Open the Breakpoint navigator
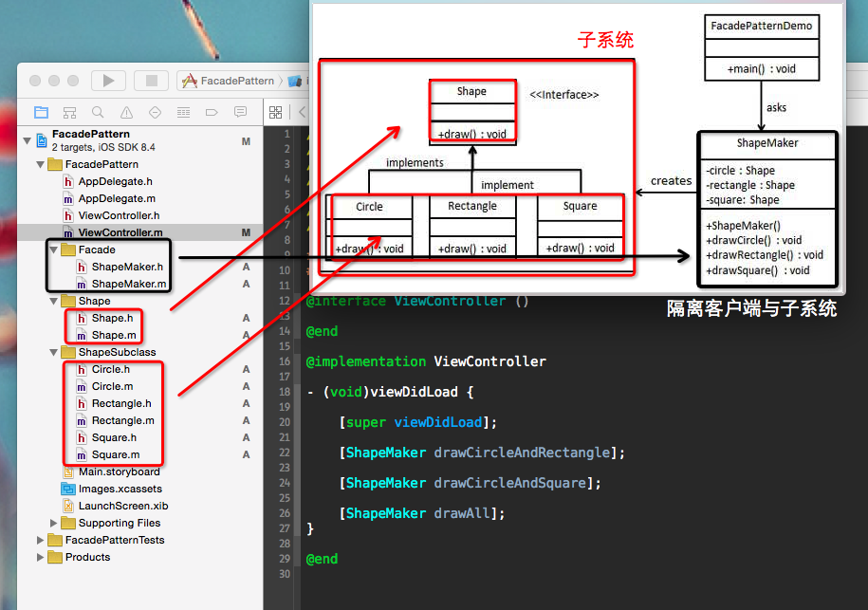The width and height of the screenshot is (868, 610). [212, 112]
